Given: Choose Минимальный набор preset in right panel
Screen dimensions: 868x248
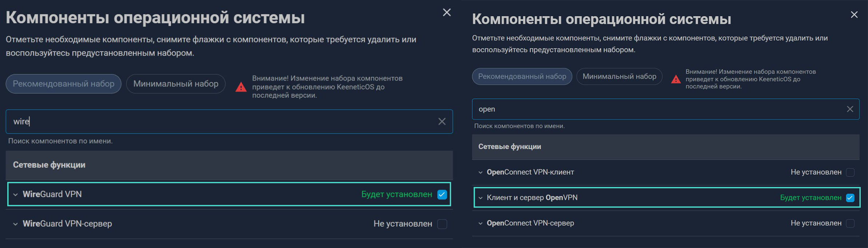Looking at the screenshot, I should point(619,77).
